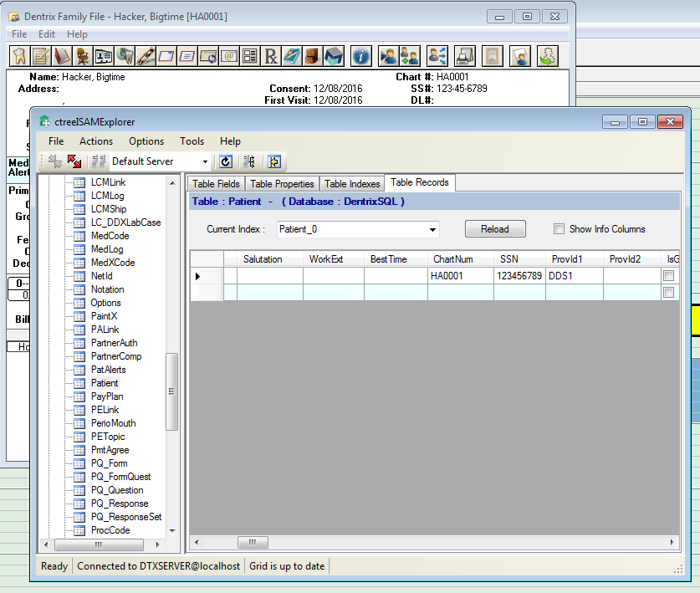
Task: Select the PerioMouth table in the tree
Action: (x=114, y=423)
